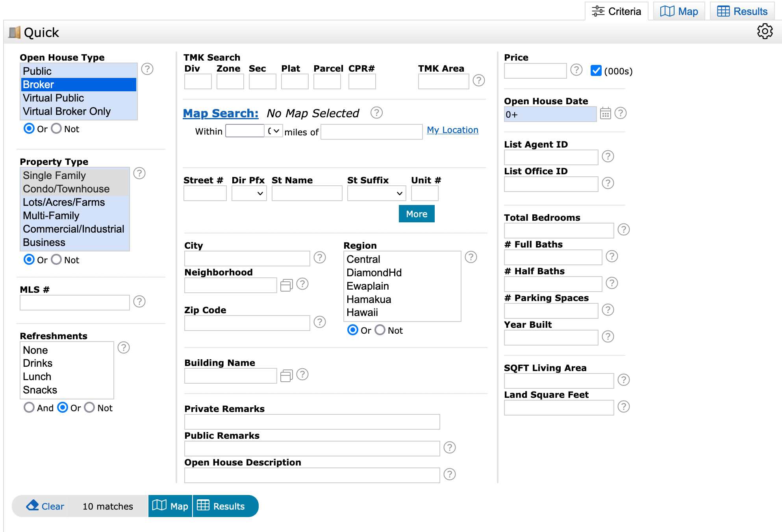Open the settings gear icon

click(x=764, y=31)
